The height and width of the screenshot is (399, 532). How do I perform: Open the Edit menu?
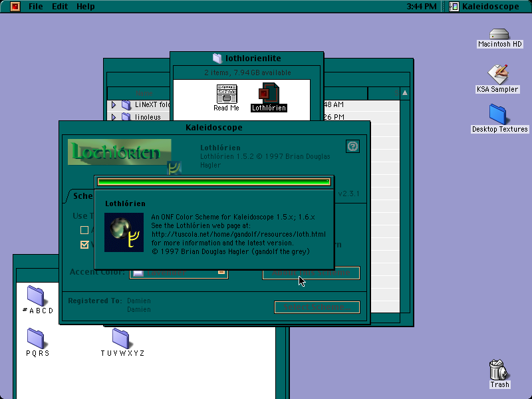point(60,7)
